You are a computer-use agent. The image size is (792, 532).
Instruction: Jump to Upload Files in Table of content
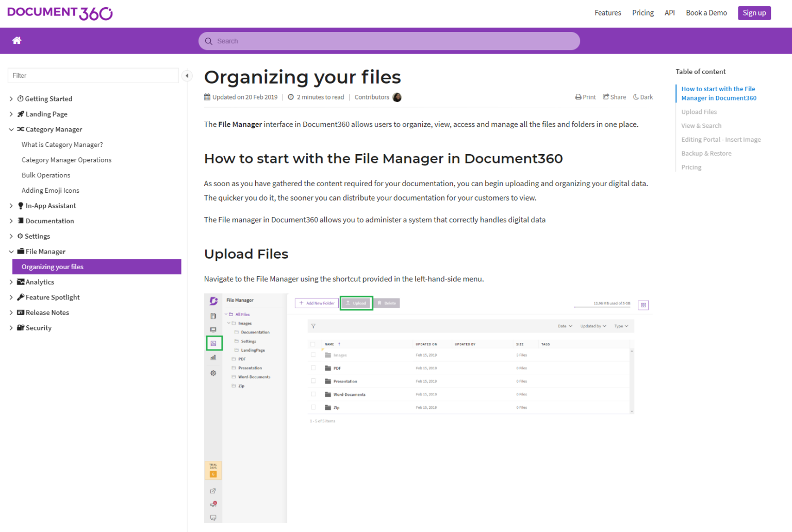699,111
